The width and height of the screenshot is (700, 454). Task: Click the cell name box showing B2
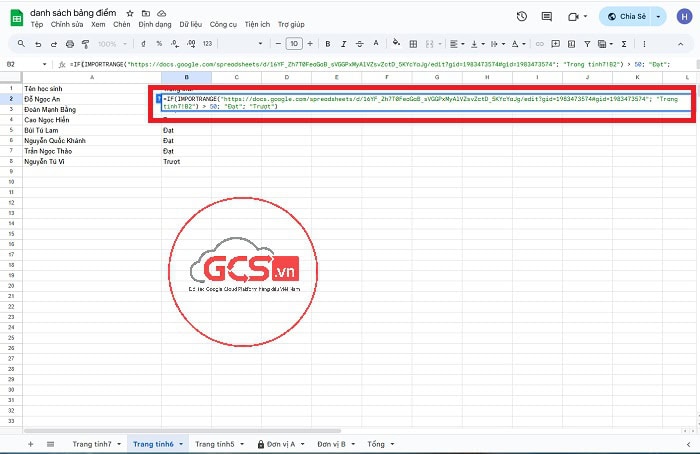13,64
